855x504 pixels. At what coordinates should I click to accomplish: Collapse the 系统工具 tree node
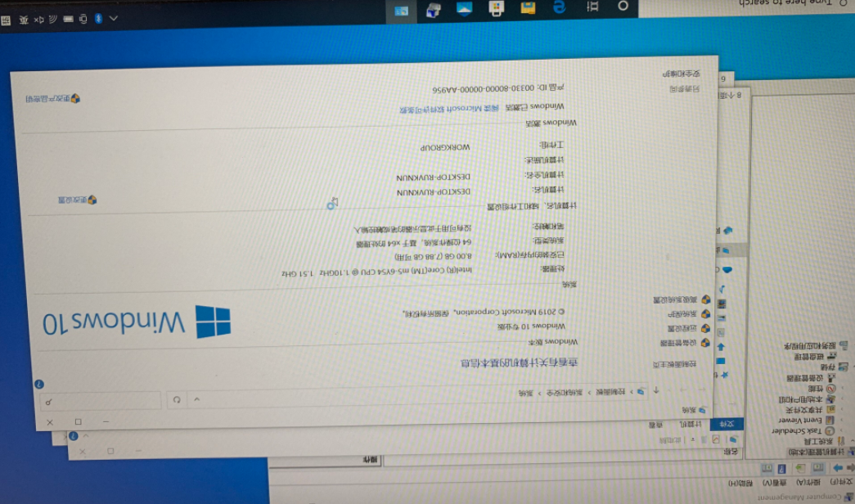tap(852, 441)
